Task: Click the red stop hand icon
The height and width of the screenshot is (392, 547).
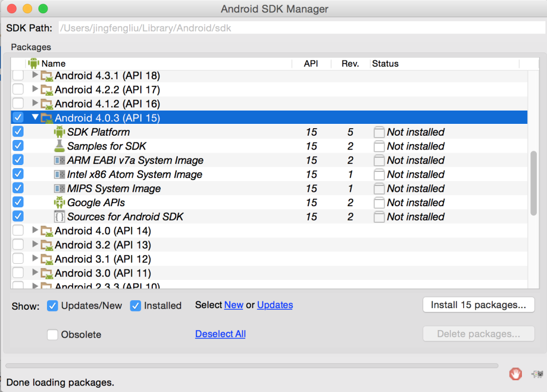Action: tap(515, 374)
